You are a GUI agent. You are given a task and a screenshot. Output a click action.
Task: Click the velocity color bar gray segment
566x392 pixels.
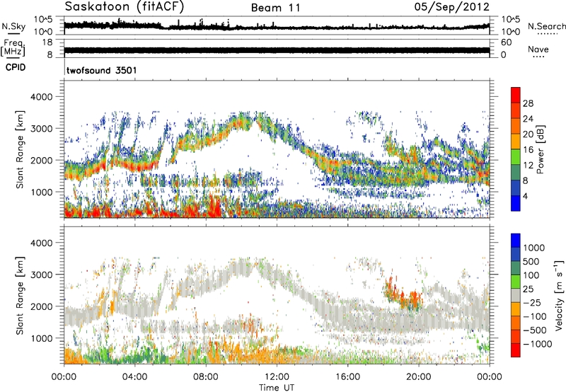[x=516, y=295]
